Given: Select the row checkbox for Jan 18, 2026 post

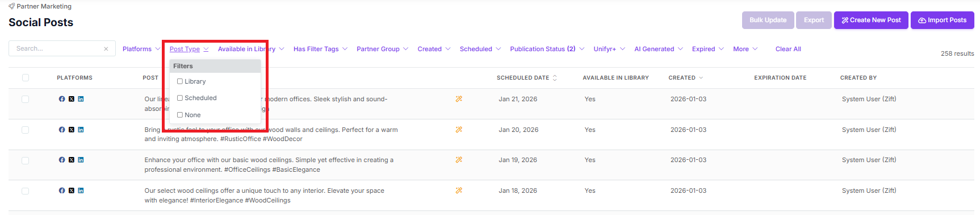Looking at the screenshot, I should point(26,191).
